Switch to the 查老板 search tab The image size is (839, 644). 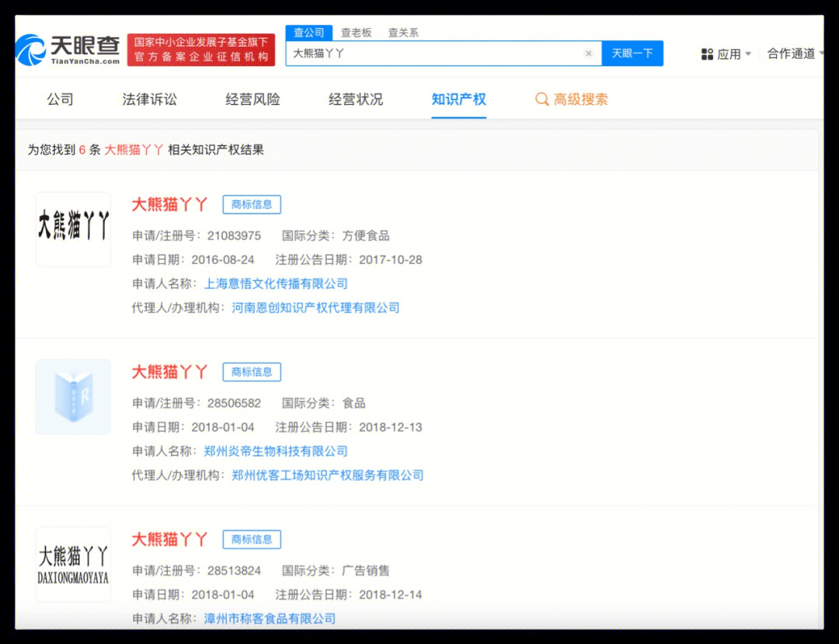tap(356, 33)
